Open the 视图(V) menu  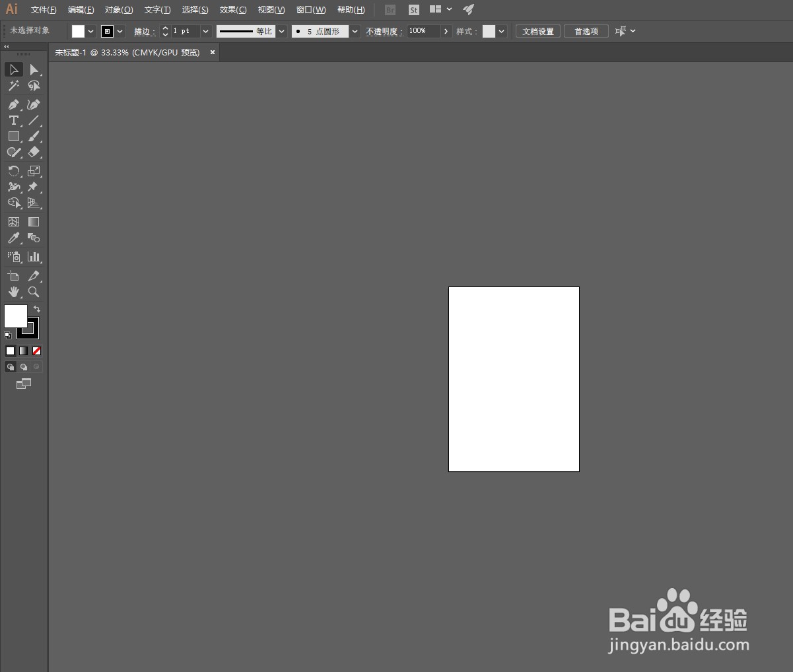point(271,10)
